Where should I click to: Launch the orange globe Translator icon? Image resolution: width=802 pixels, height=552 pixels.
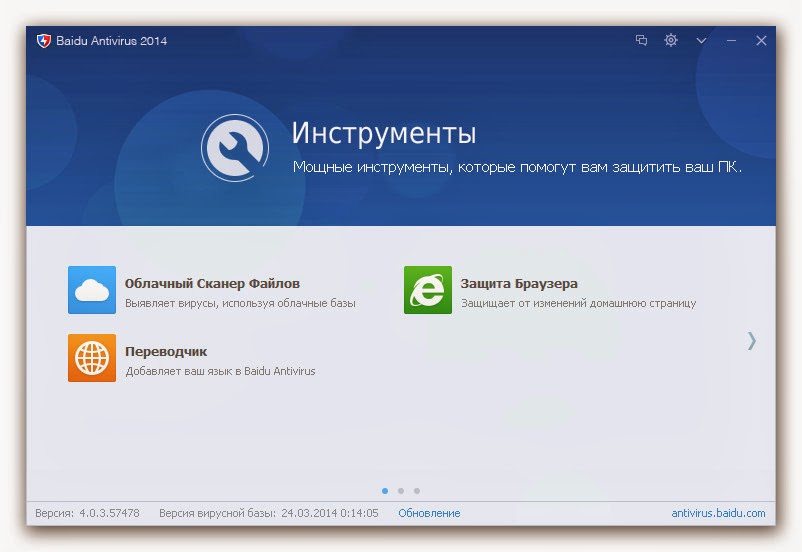[x=92, y=358]
